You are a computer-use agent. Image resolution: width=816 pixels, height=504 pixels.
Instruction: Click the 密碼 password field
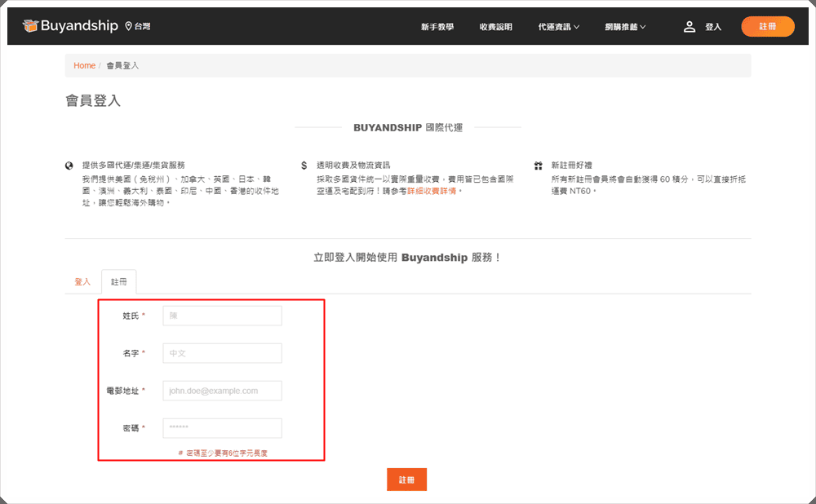222,427
